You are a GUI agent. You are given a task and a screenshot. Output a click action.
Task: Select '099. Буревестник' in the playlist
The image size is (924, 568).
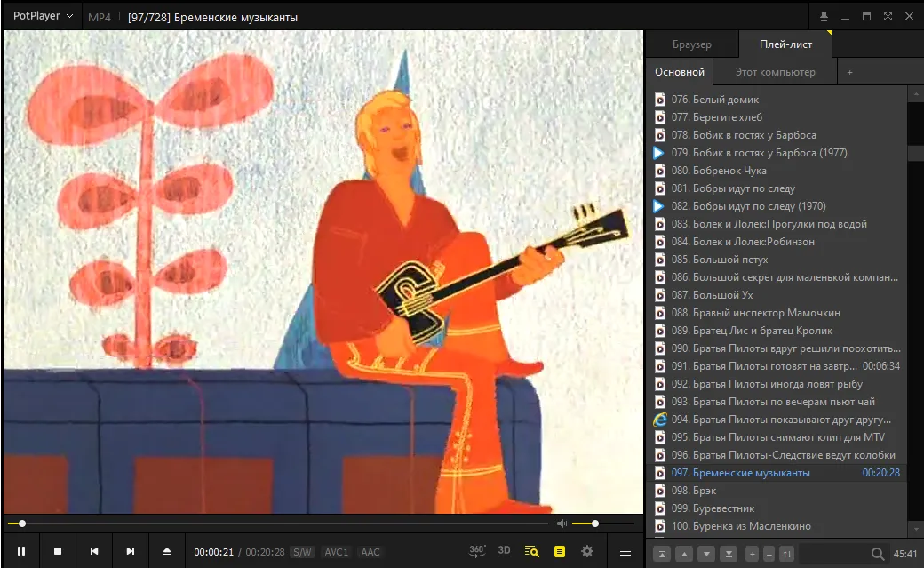click(778, 508)
